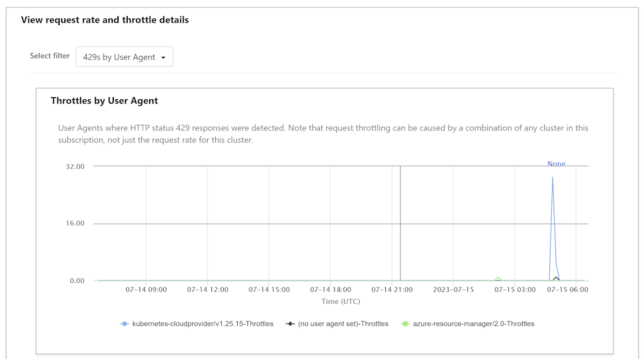Click the blue circle kubernetes-cloudprovider legend marker

coord(125,324)
